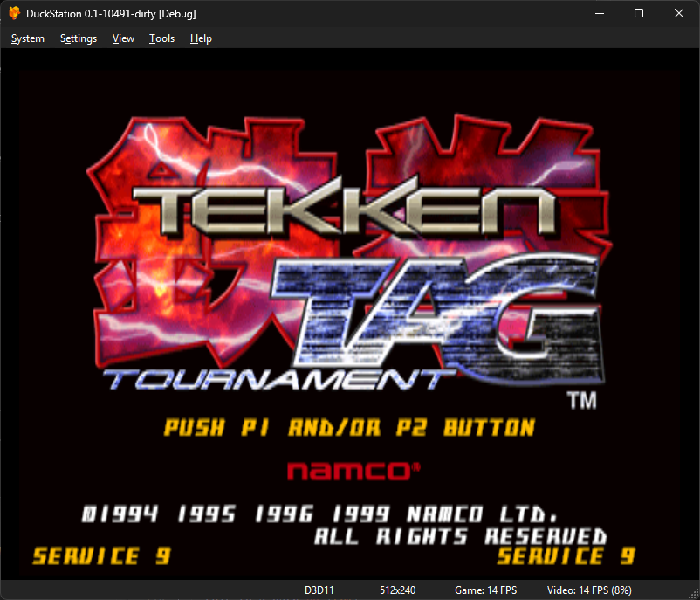Click the TOURNAMENT subtitle text
The height and width of the screenshot is (600, 700).
tap(279, 380)
